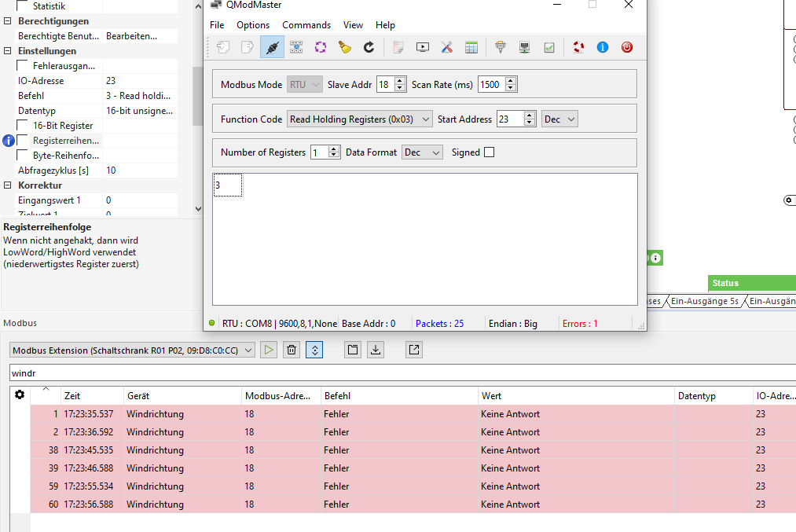The height and width of the screenshot is (532, 796).
Task: Click the green table grid icon in toolbar
Action: tap(471, 47)
